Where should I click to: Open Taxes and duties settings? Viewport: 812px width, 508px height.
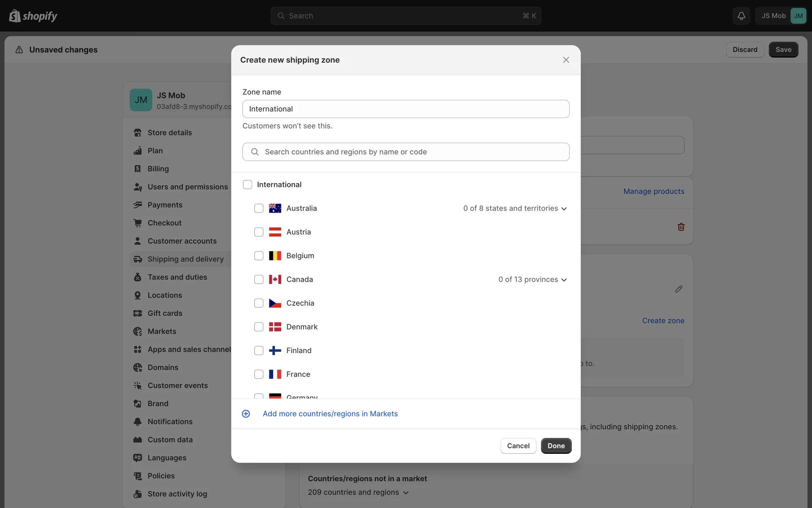tap(177, 277)
